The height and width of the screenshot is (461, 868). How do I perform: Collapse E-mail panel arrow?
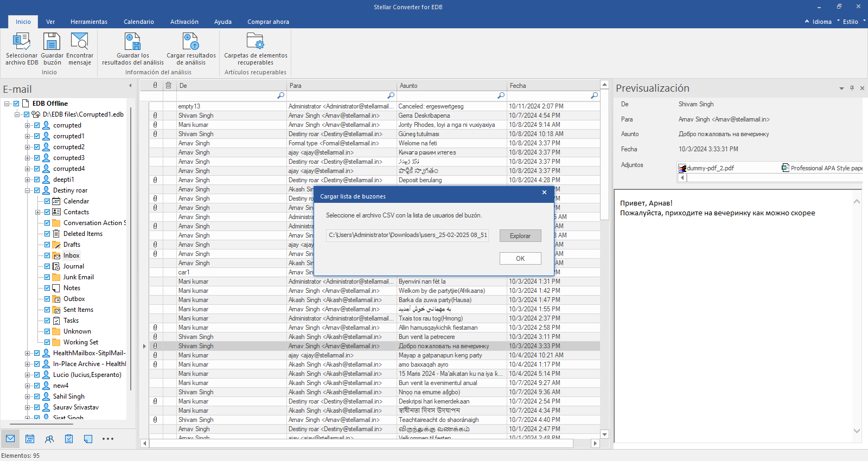click(x=130, y=86)
